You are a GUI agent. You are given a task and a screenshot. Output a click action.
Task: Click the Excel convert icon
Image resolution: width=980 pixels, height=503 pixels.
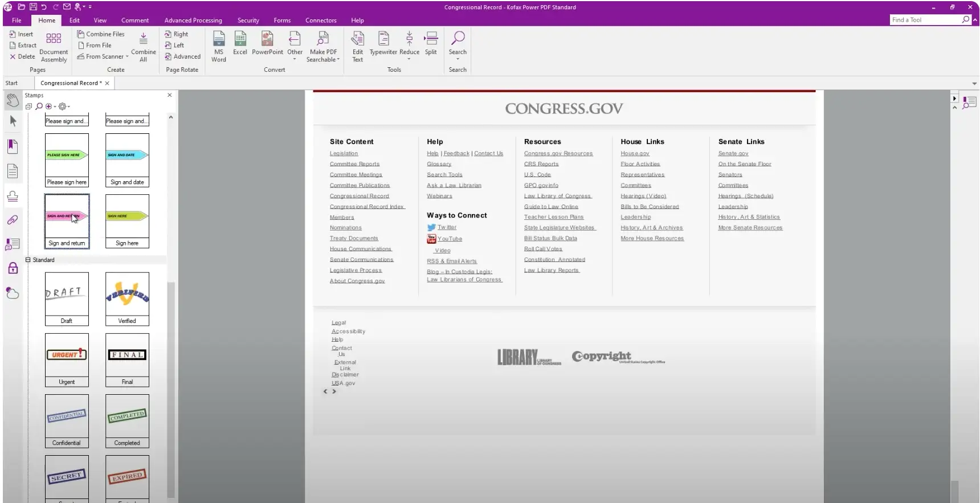[x=240, y=44]
